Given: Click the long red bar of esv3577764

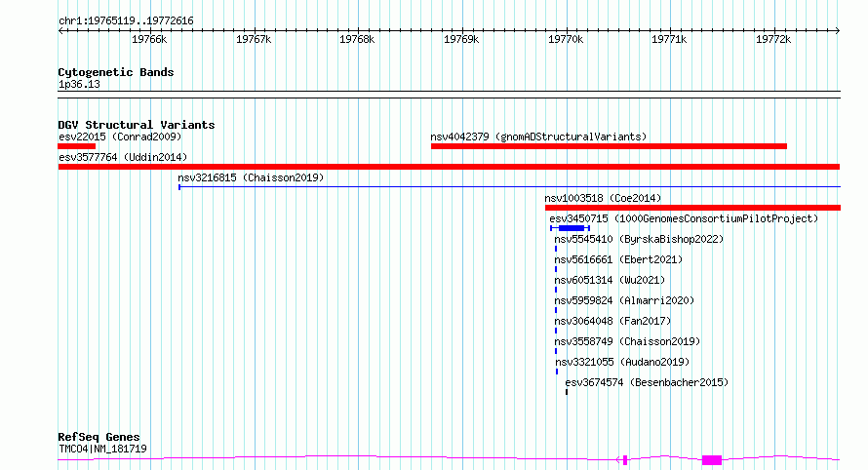Looking at the screenshot, I should tap(449, 167).
